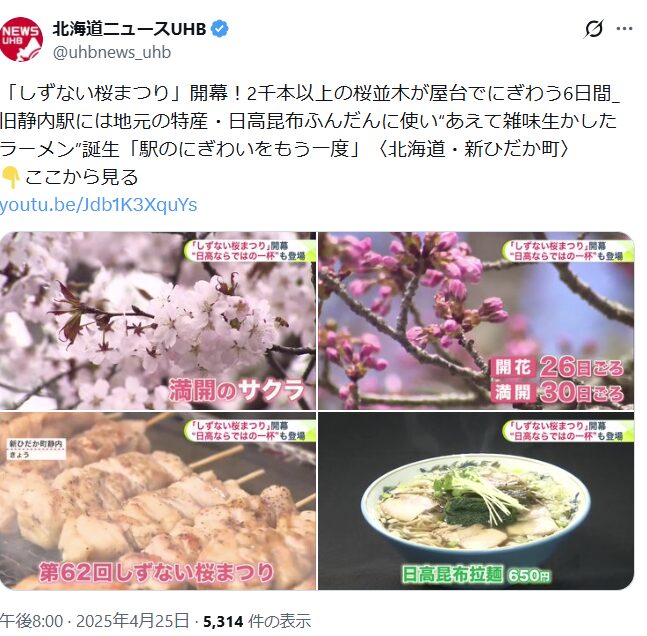647x636 pixels.
Task: View the 満開のサクラ cherry blossom image
Action: click(158, 321)
